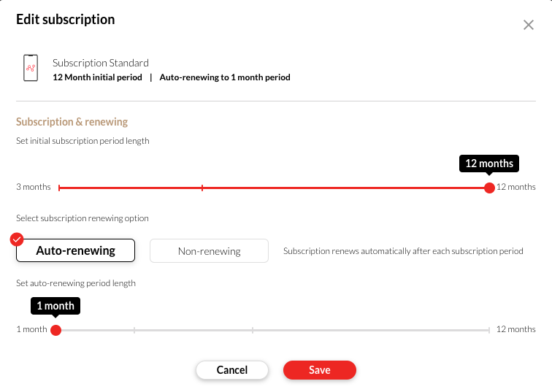
Task: Set initial period to the middle tick mark
Action: tap(202, 188)
